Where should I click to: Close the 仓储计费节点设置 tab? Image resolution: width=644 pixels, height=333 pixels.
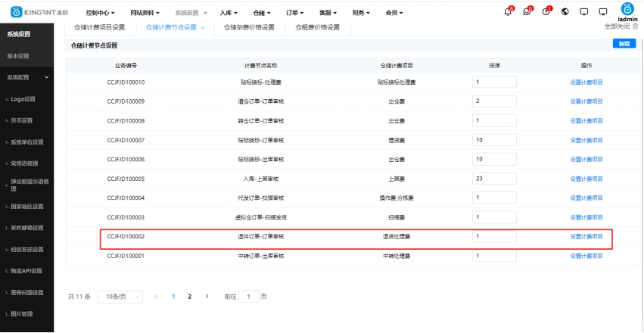coord(203,28)
